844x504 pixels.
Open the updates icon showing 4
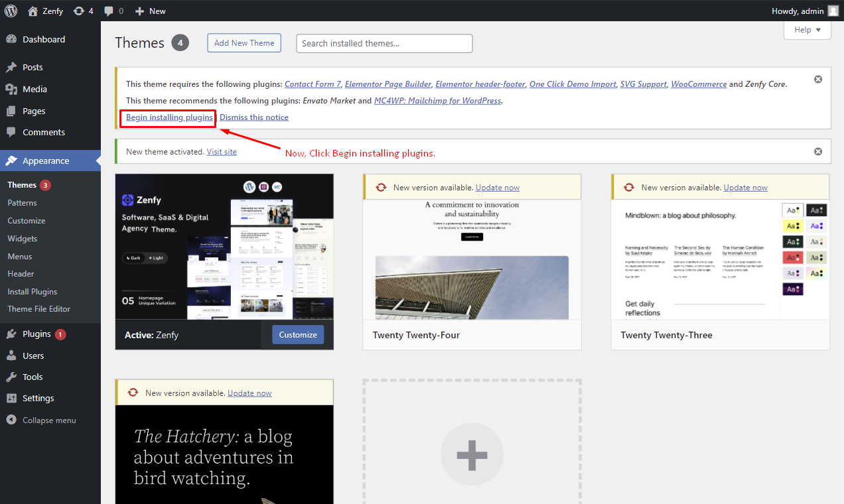click(x=79, y=11)
